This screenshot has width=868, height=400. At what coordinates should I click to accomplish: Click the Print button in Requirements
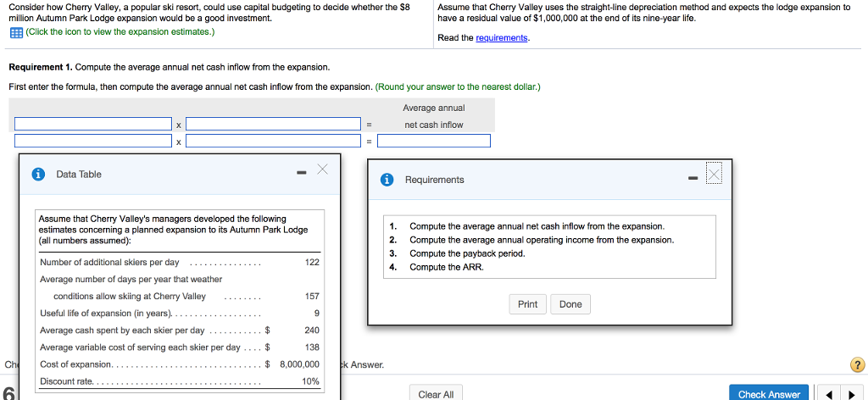[x=527, y=304]
